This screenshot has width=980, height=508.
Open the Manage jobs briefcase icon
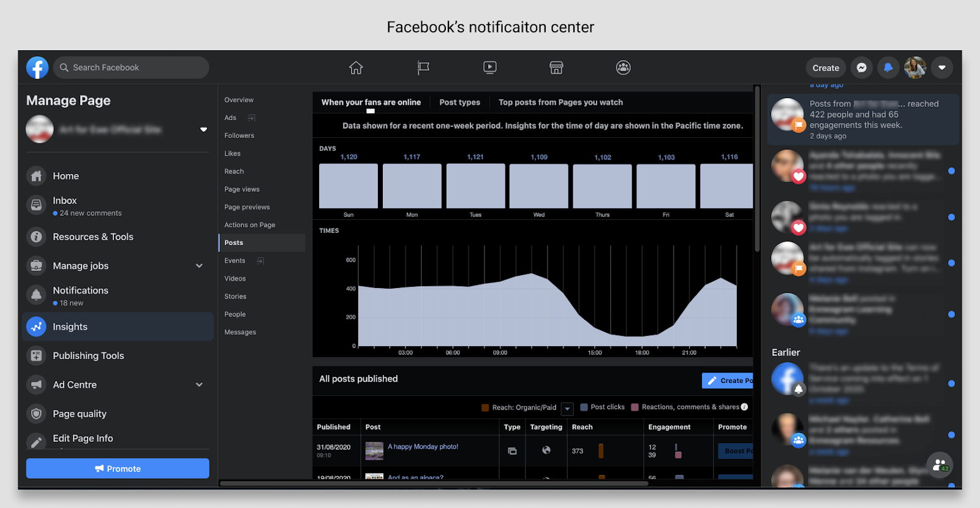point(36,265)
